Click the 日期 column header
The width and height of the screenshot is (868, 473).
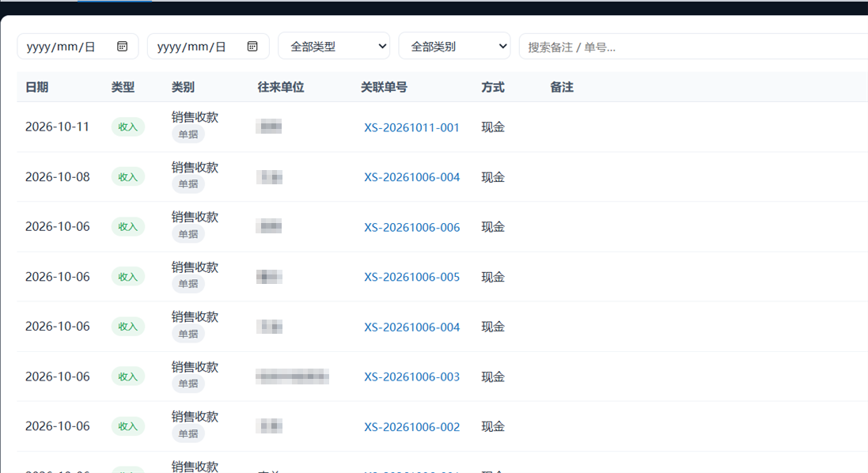(x=37, y=87)
